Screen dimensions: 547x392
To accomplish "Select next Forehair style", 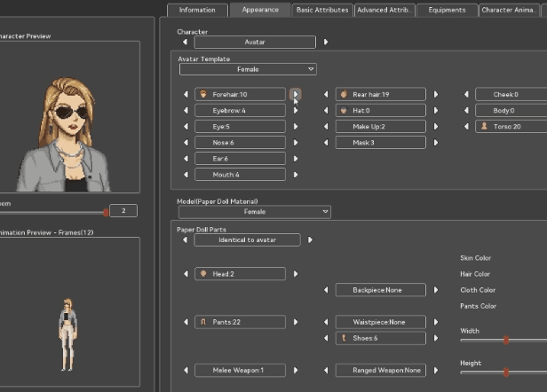I will tap(296, 94).
